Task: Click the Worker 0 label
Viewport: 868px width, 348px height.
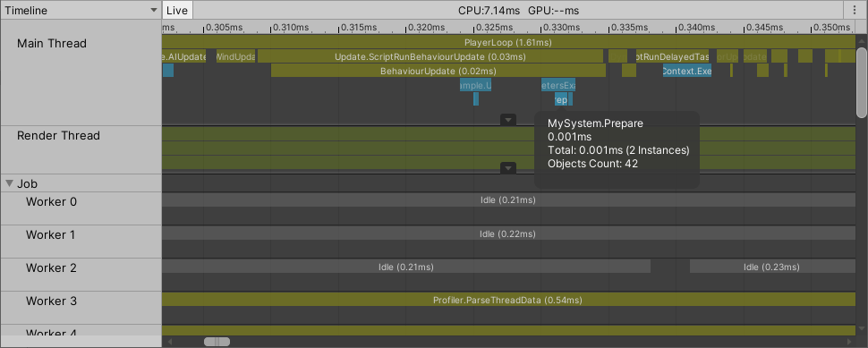Action: (x=51, y=201)
